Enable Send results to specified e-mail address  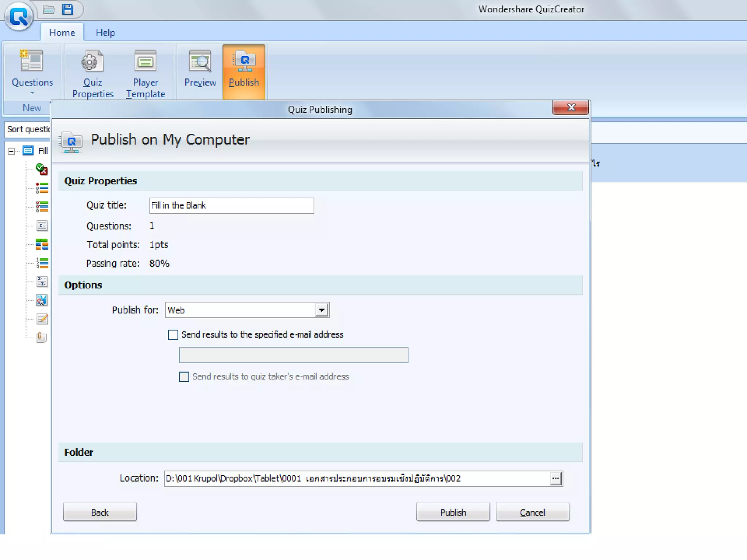pos(173,335)
